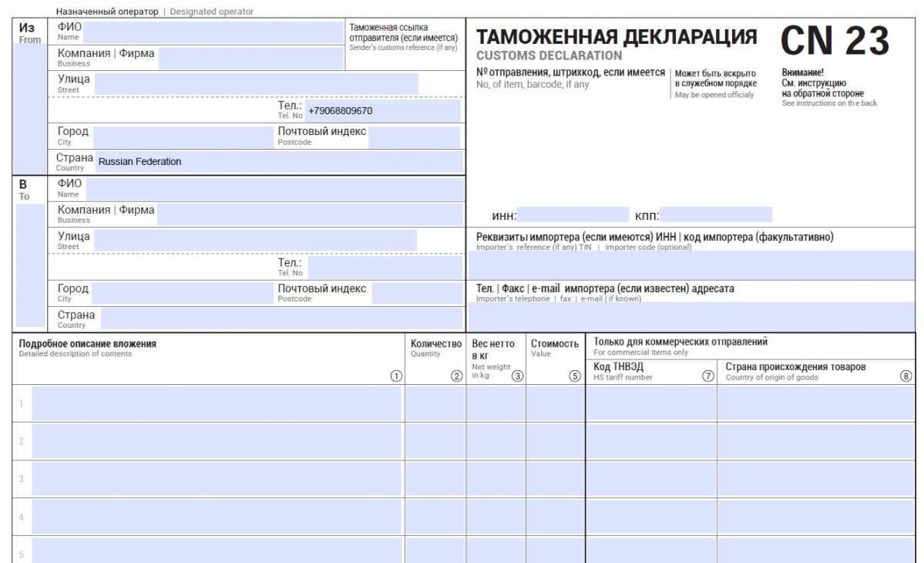Click the sender's Компания | Фирма field
Viewport: 924px width, 563px height.
pos(250,58)
